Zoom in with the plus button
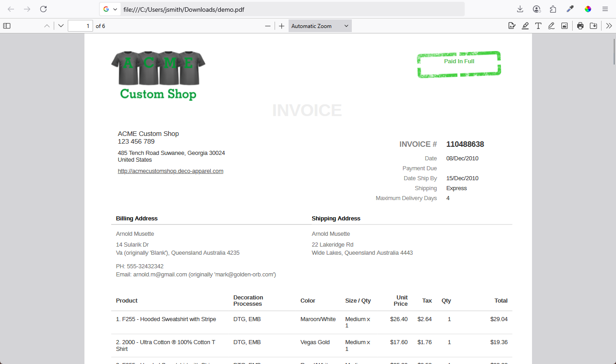616x364 pixels. click(282, 26)
